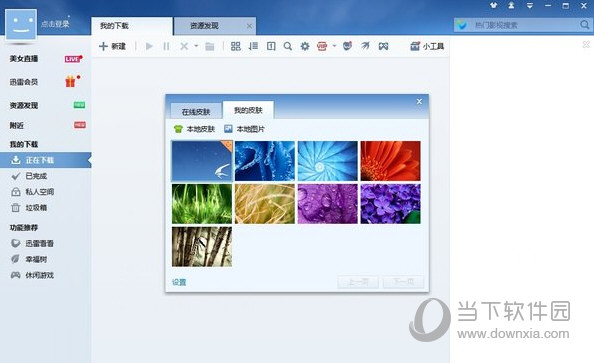
Task: Select the purple water-drop leaf skin thumbnail
Action: point(328,204)
